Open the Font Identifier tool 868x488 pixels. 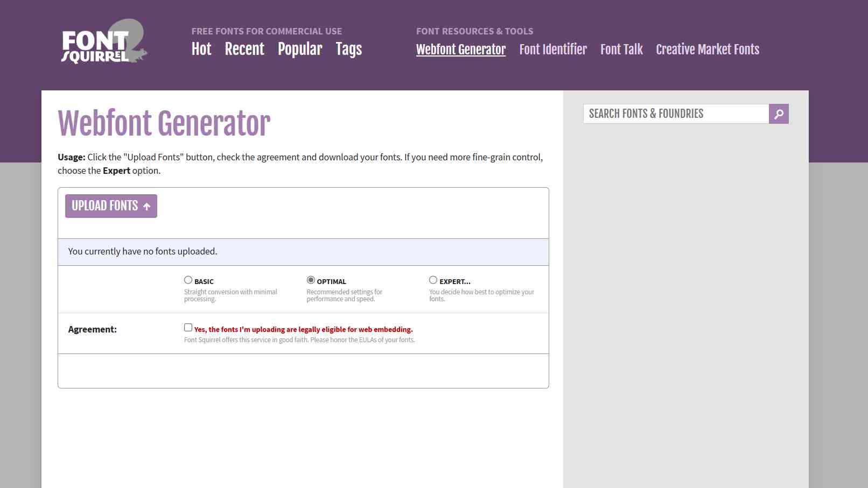[x=553, y=49]
